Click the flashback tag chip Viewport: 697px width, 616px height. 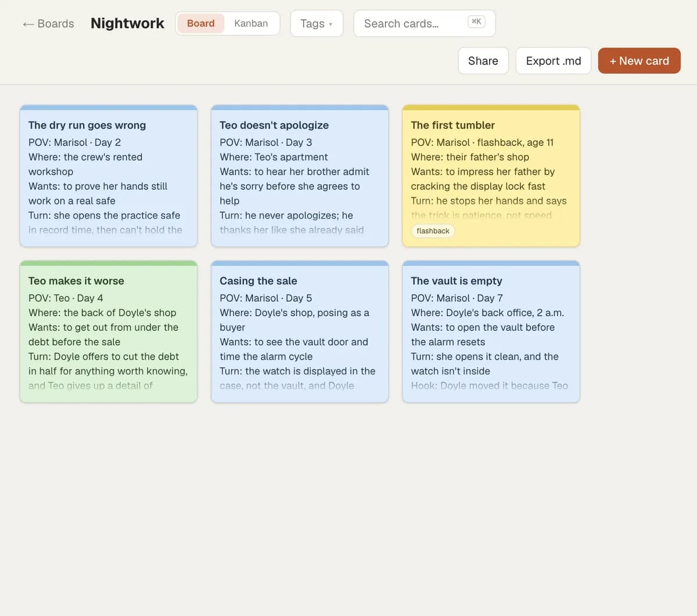[x=433, y=231]
